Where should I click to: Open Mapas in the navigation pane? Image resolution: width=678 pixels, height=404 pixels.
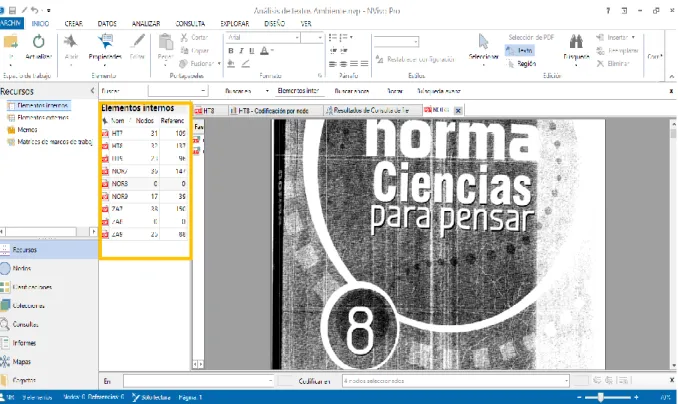[x=49, y=361]
